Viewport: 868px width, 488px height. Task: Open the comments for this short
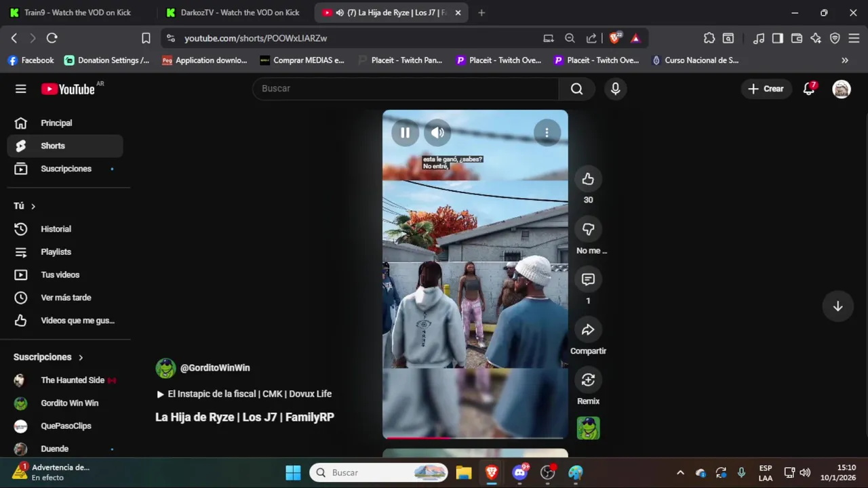(x=588, y=279)
